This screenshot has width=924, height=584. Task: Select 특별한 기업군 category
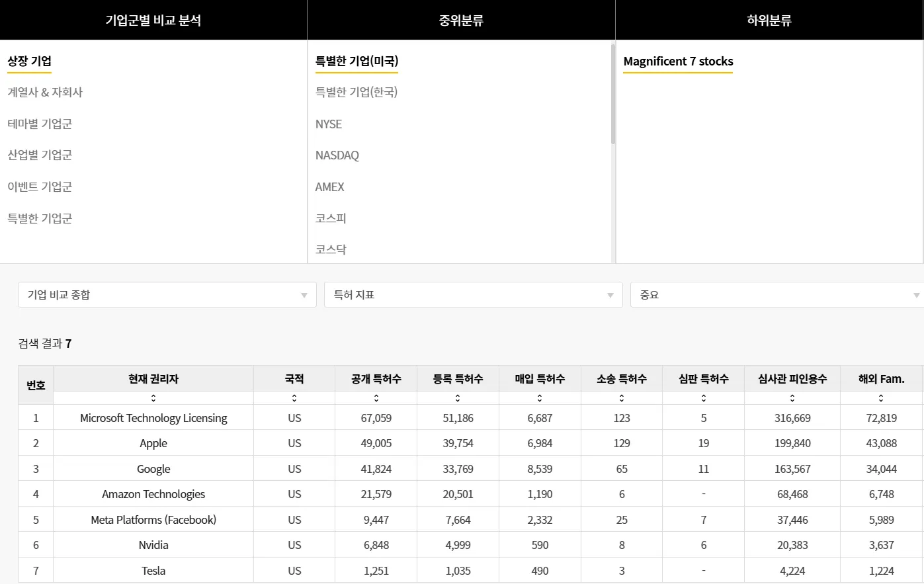[x=40, y=218]
